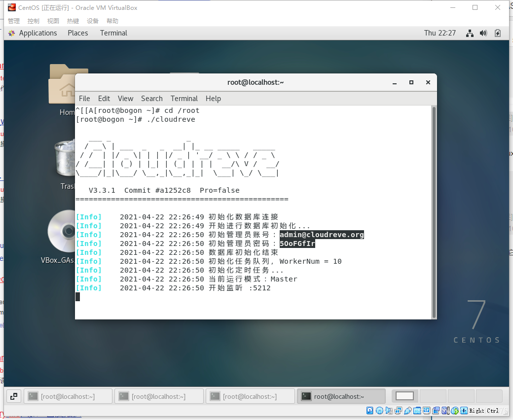Image resolution: width=513 pixels, height=420 pixels.
Task: Click the USB devices indicator icon
Action: click(x=407, y=411)
